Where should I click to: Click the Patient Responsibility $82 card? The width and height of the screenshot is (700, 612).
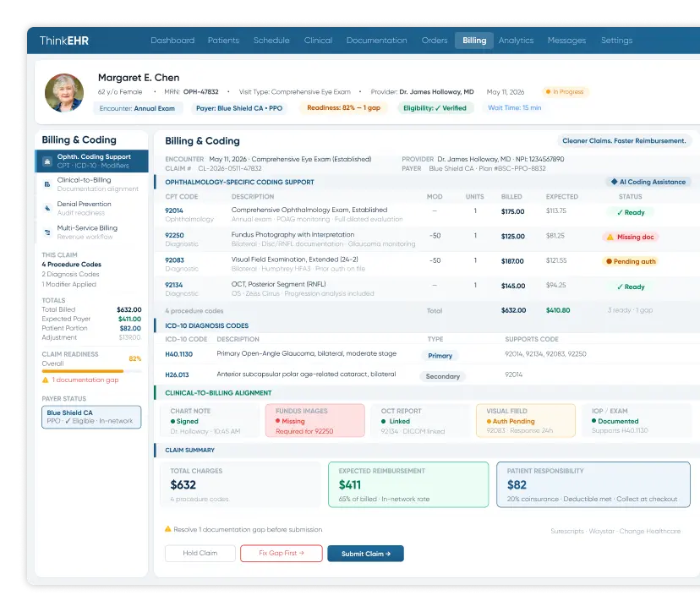pyautogui.click(x=593, y=484)
